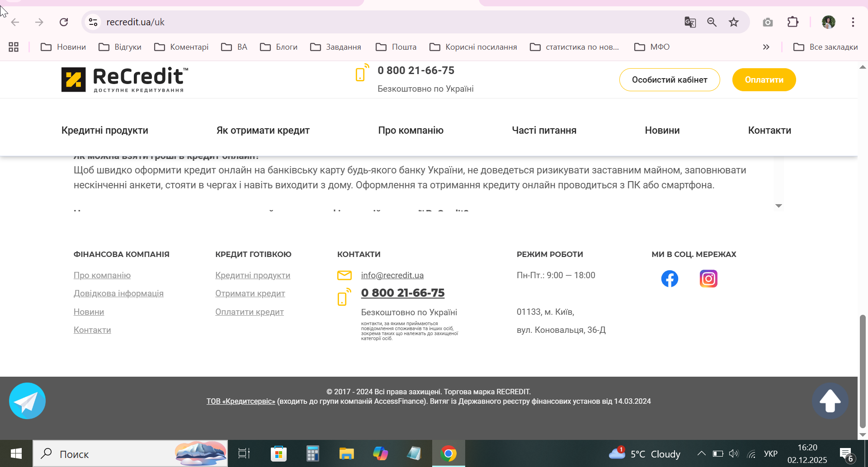Click the browser back arrow
The width and height of the screenshot is (868, 467).
point(15,22)
